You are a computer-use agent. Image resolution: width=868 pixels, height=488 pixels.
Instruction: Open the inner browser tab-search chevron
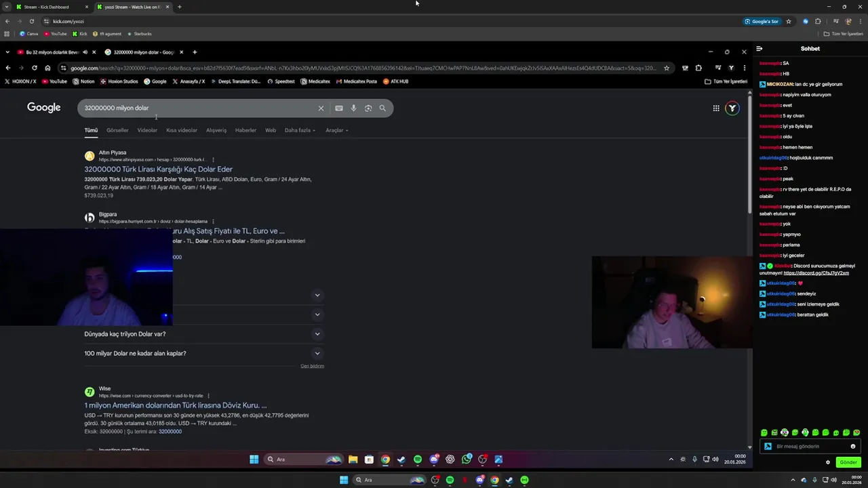tap(7, 52)
